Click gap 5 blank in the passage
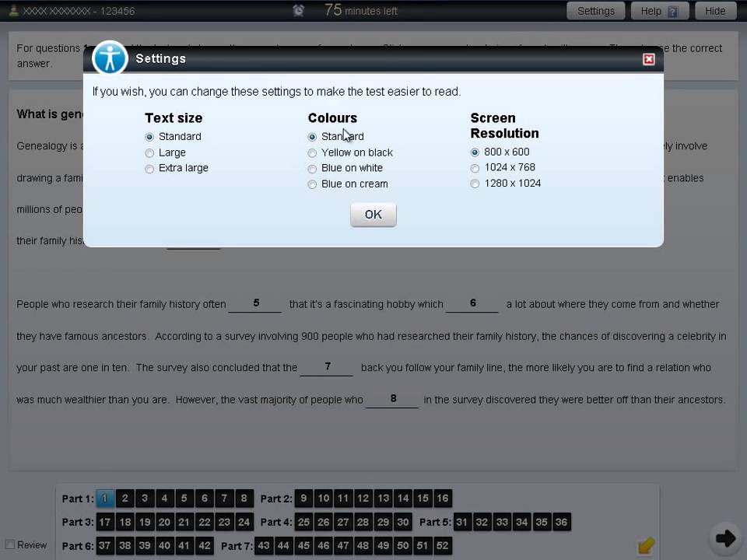Screen dimensions: 747x560 255,304
